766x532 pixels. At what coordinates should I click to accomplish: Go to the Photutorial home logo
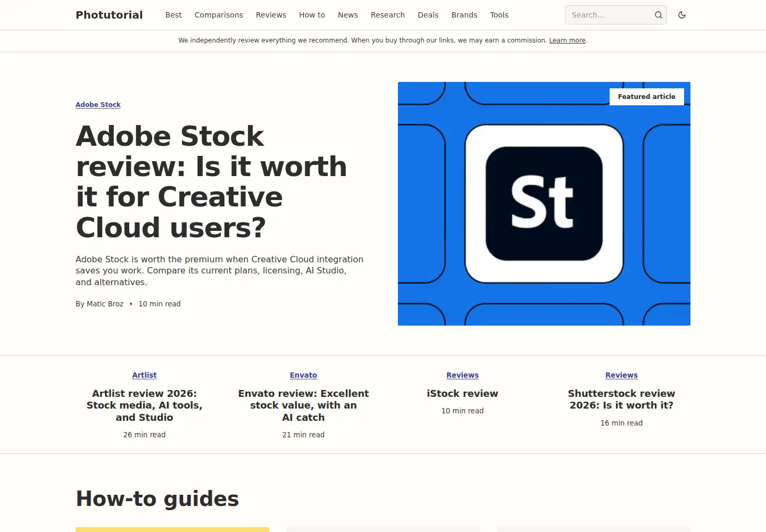pyautogui.click(x=109, y=15)
